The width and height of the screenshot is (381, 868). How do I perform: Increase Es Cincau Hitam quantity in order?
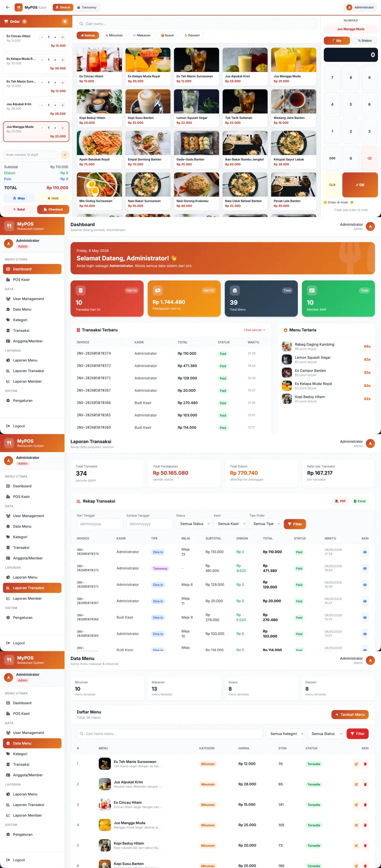click(x=55, y=37)
